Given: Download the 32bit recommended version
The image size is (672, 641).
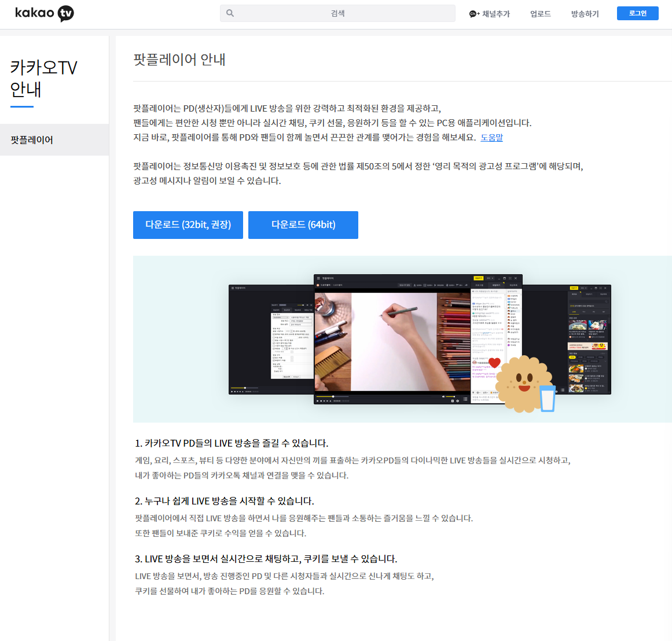Looking at the screenshot, I should (x=188, y=225).
